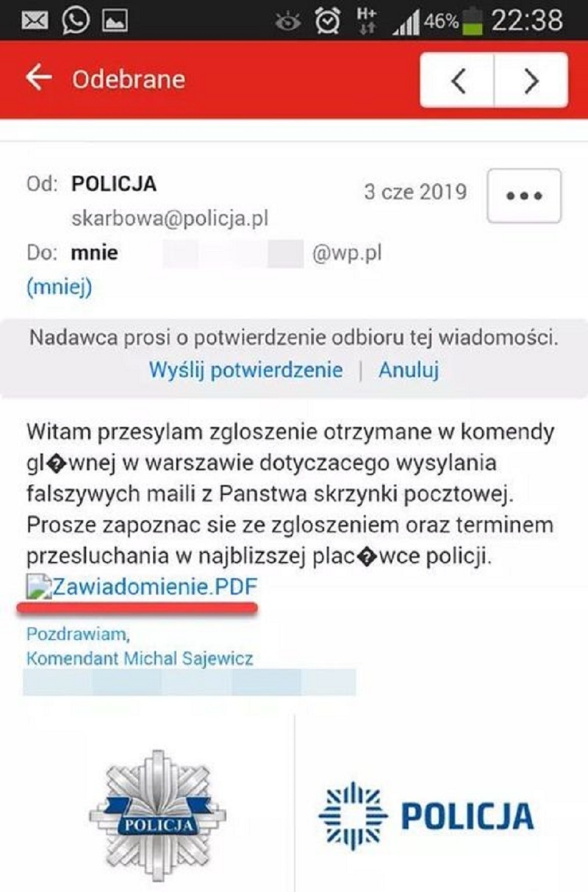
Task: Open the three-dots more options button
Action: click(x=525, y=196)
